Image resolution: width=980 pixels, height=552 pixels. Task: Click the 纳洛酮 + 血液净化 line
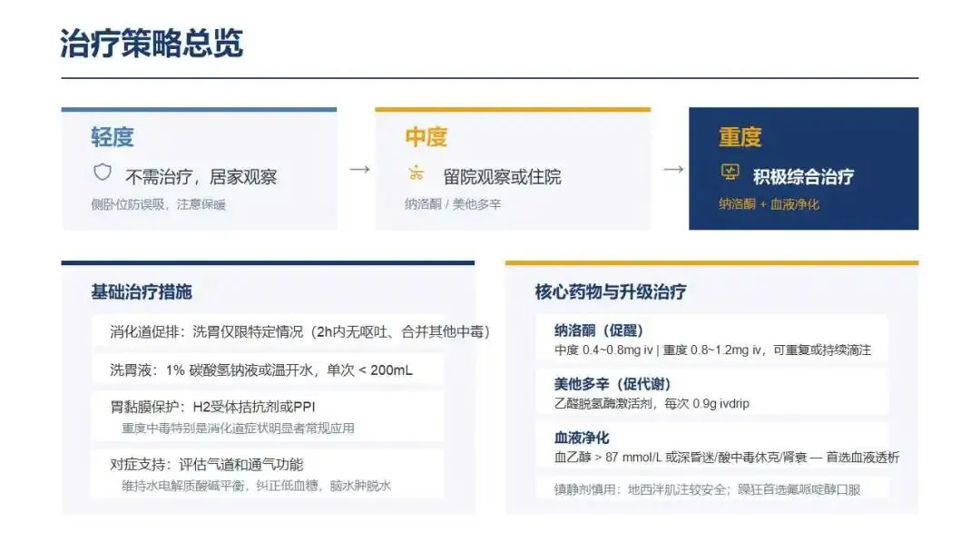(769, 204)
